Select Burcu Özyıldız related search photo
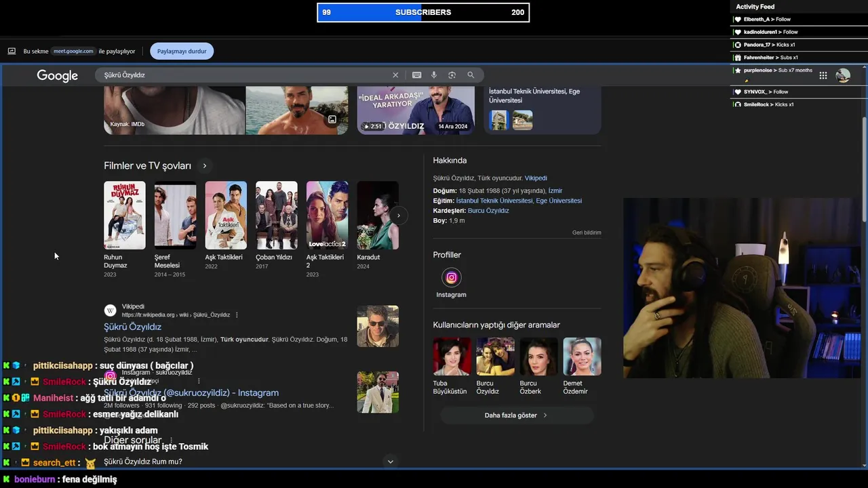The width and height of the screenshot is (868, 488). click(495, 357)
